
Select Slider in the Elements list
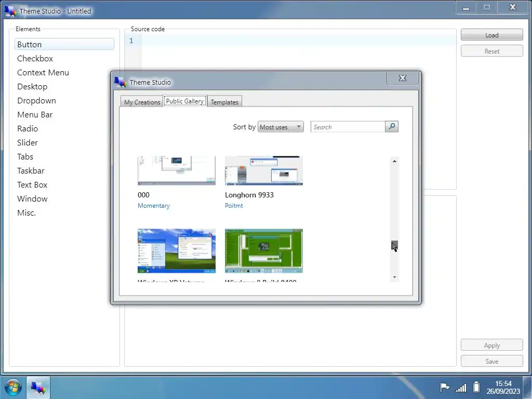click(64, 143)
